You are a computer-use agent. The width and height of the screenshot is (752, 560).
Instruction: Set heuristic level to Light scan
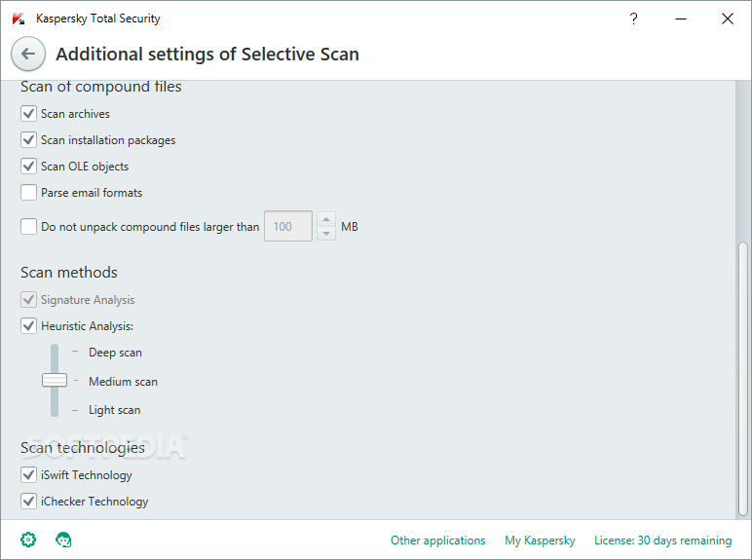click(114, 410)
